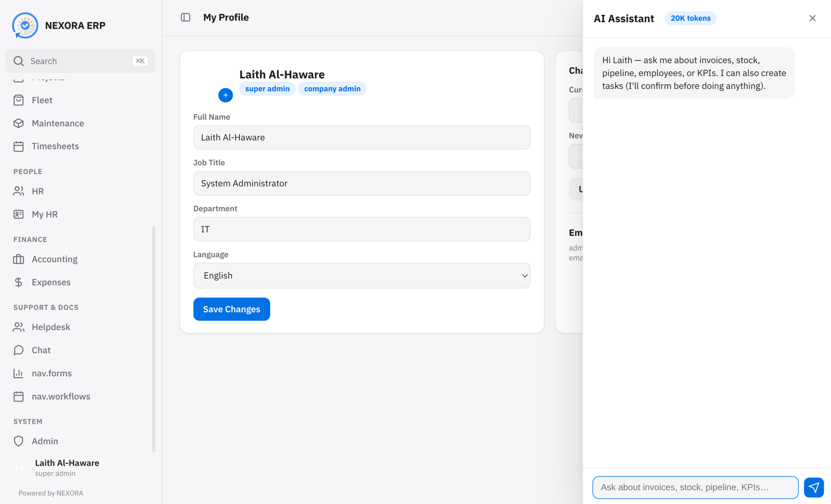The height and width of the screenshot is (504, 831).
Task: Toggle the sidebar panel icon
Action: [x=185, y=18]
